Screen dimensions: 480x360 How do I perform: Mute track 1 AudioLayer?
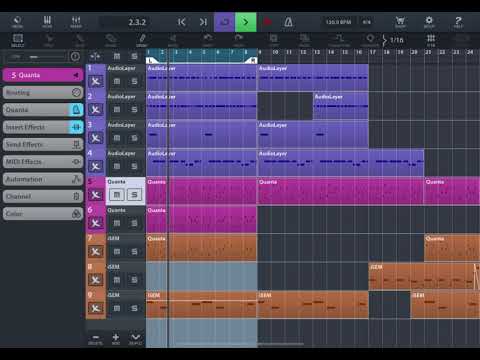point(117,81)
